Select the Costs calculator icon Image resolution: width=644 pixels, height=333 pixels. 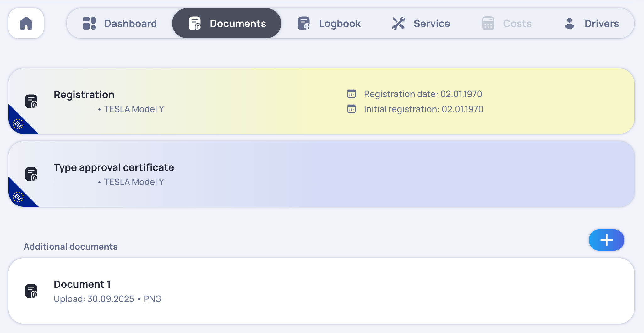pos(487,23)
